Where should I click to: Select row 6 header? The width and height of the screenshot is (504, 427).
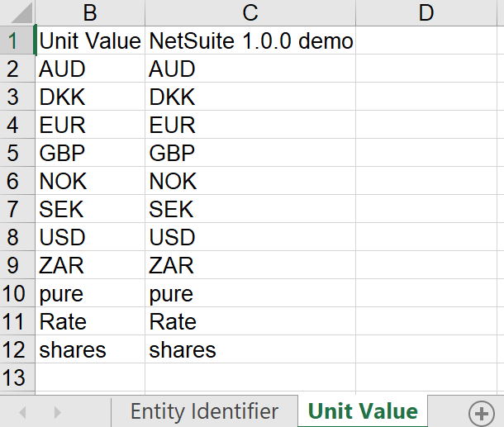coord(17,181)
